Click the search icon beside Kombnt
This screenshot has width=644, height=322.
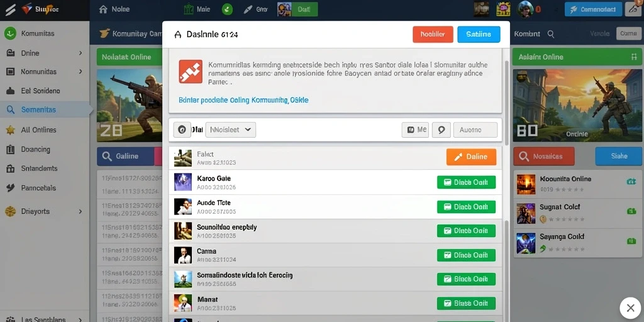click(551, 34)
